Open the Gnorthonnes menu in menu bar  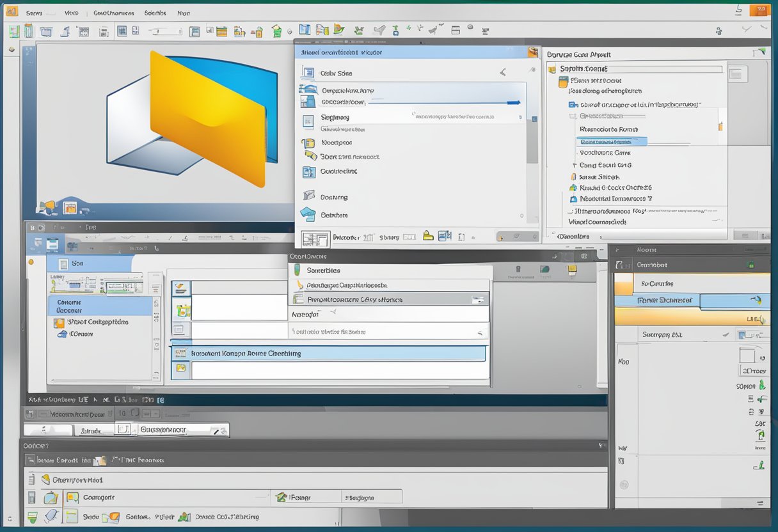[x=113, y=13]
